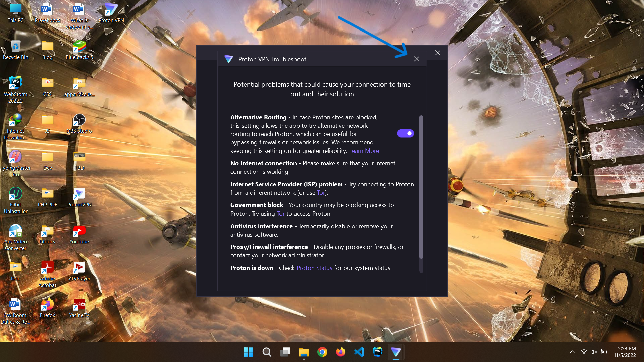The width and height of the screenshot is (644, 362).
Task: Click the Proton VPN logo in dialog title
Action: click(228, 59)
